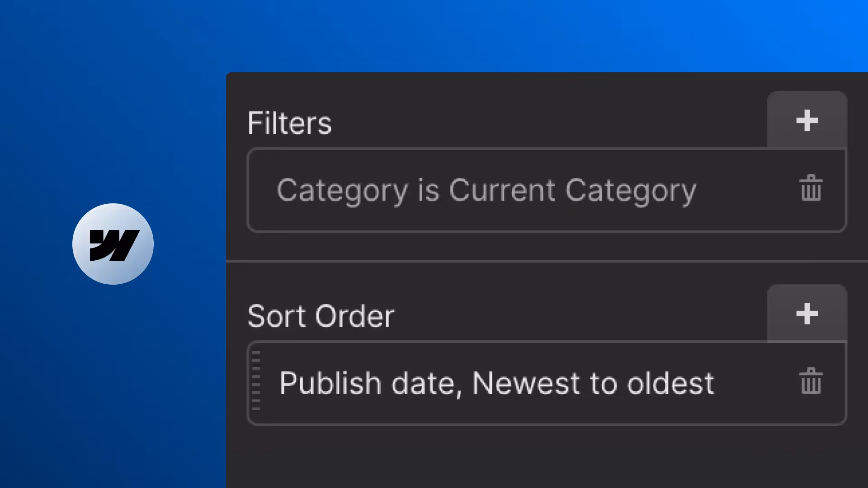Image resolution: width=868 pixels, height=488 pixels.
Task: Click empty panel area below sort rule
Action: (x=542, y=456)
